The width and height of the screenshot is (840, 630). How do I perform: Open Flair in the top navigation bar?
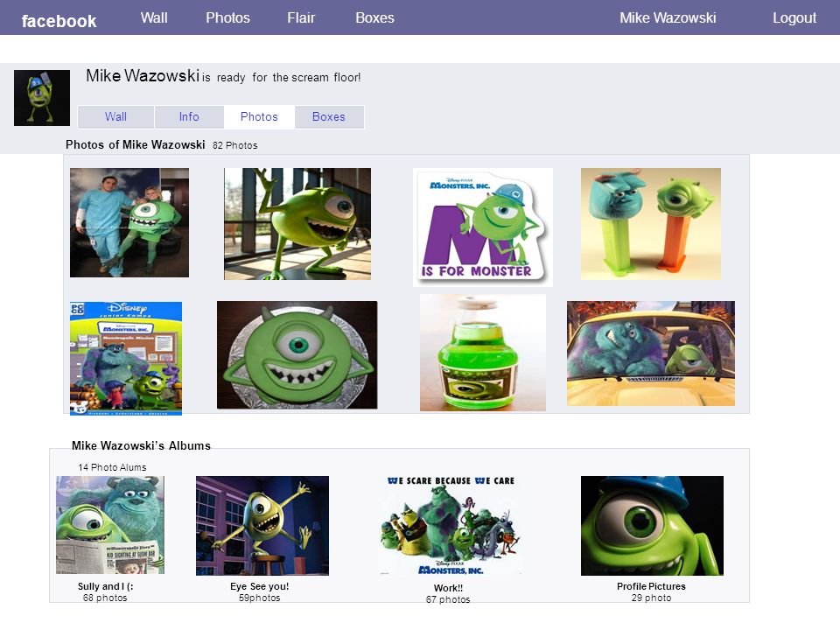[301, 17]
